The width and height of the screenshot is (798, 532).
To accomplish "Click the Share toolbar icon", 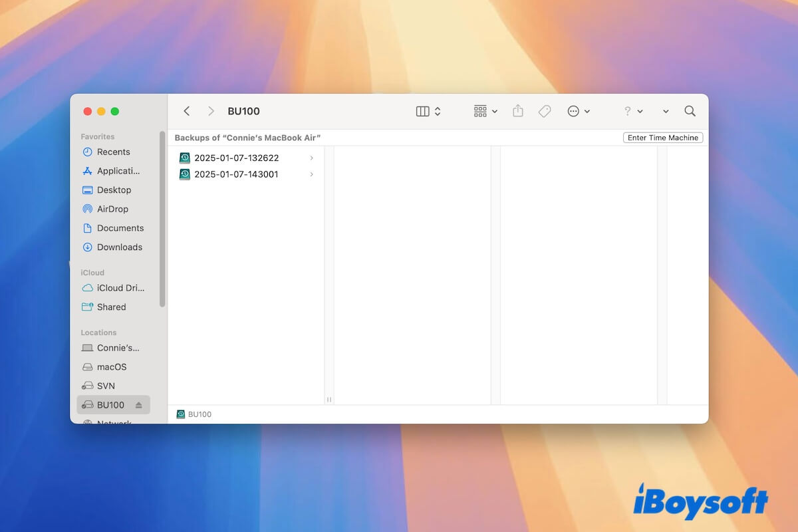I will click(x=518, y=112).
